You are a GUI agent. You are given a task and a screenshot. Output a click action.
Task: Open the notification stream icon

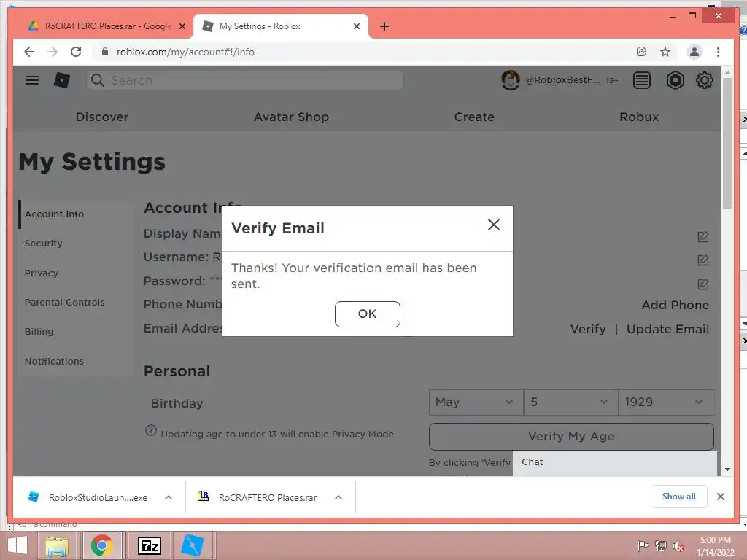point(642,80)
